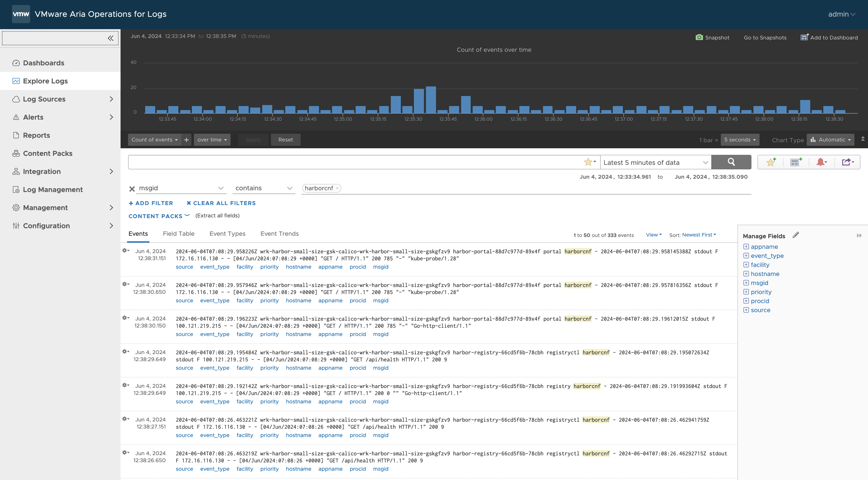Screen dimensions: 868x480
Task: Collapse the chart panel arrow at right edge
Action: 863,138
